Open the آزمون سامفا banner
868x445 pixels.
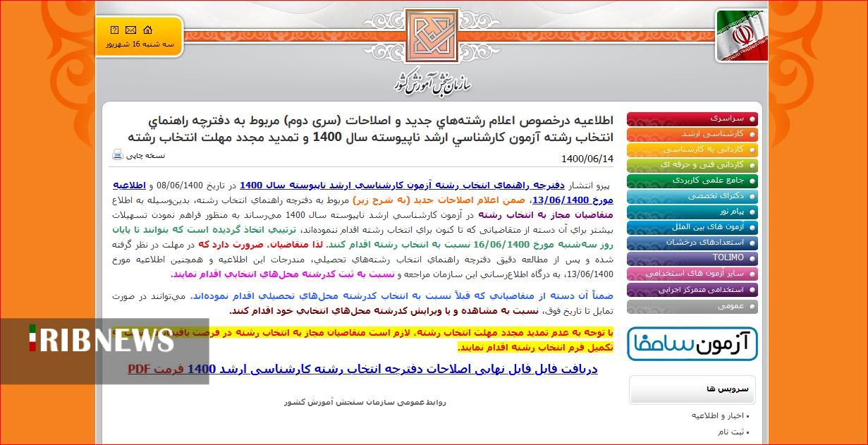(692, 343)
